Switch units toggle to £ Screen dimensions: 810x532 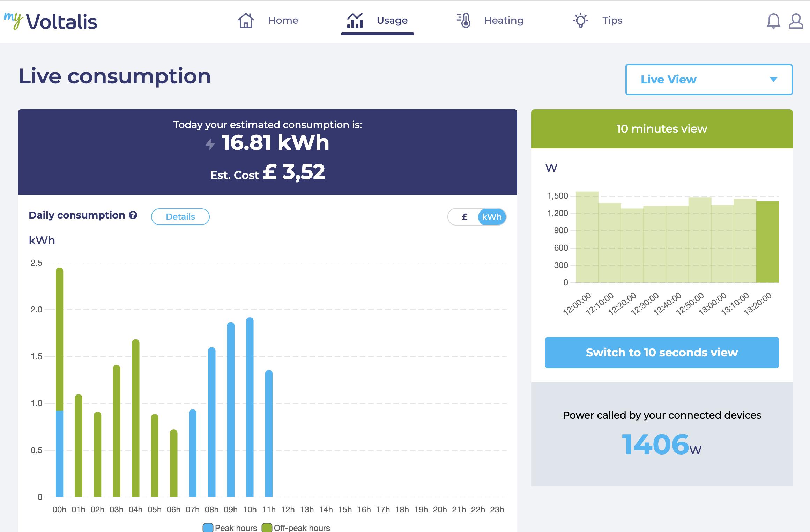tap(465, 217)
